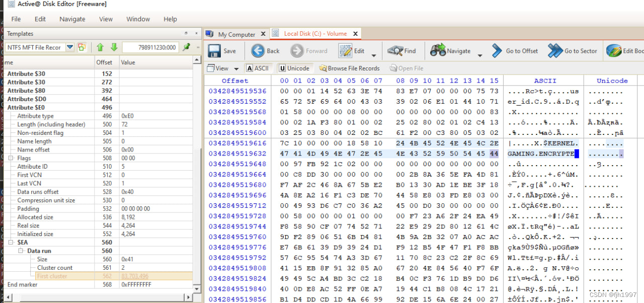Click Go to Sector
644x303 pixels.
pyautogui.click(x=573, y=51)
